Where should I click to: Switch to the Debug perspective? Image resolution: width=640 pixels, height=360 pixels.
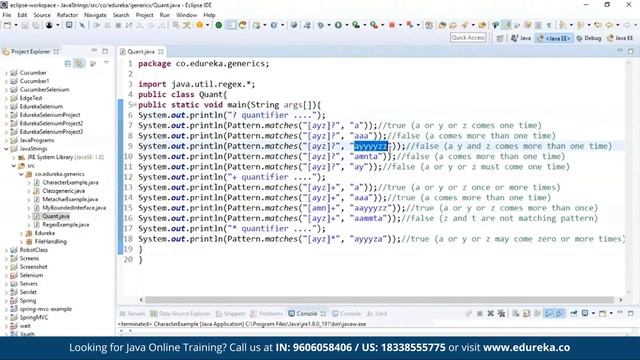[589, 38]
